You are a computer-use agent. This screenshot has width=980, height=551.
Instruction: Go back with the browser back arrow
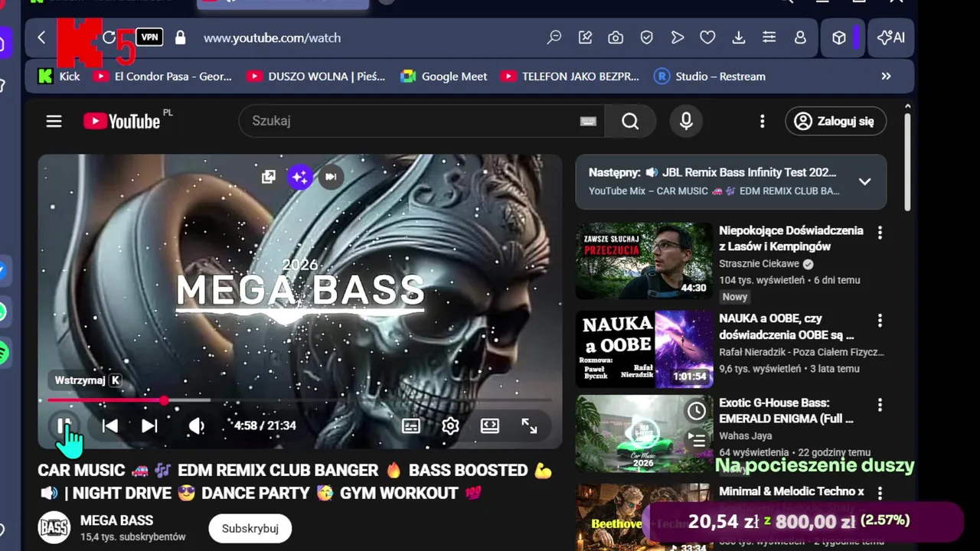[41, 37]
